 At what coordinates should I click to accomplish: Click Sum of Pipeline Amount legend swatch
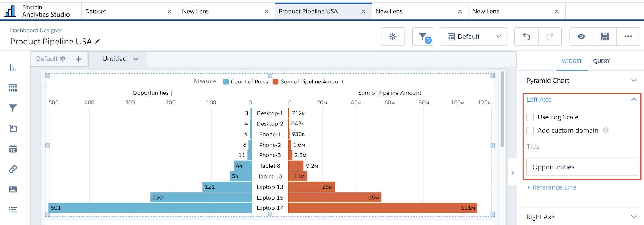click(x=275, y=82)
